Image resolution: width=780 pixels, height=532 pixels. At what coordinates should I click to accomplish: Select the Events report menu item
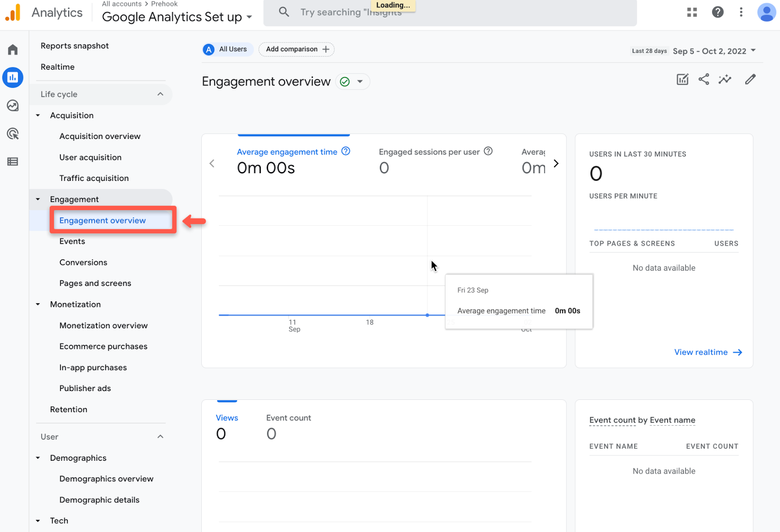click(x=72, y=241)
